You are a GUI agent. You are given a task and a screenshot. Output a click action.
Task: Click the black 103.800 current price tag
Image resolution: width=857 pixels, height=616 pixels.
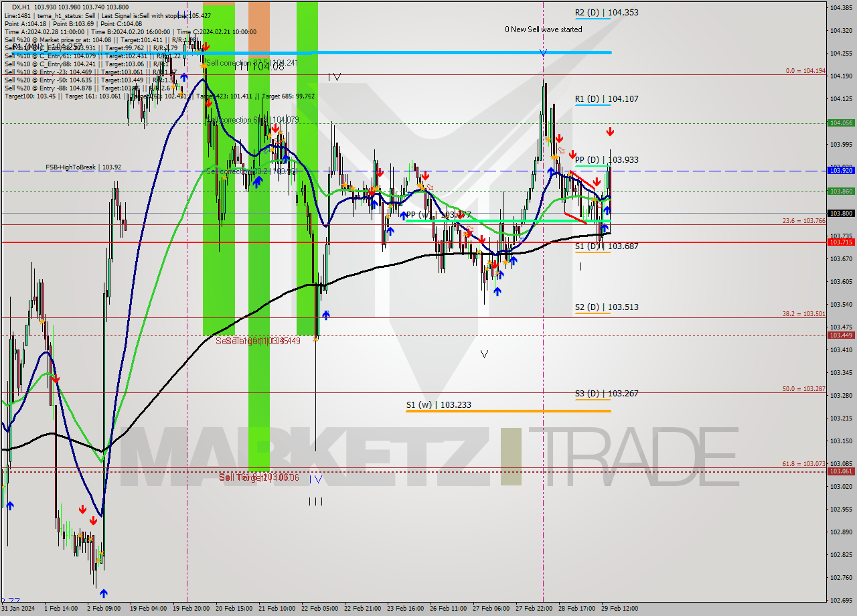click(x=841, y=213)
